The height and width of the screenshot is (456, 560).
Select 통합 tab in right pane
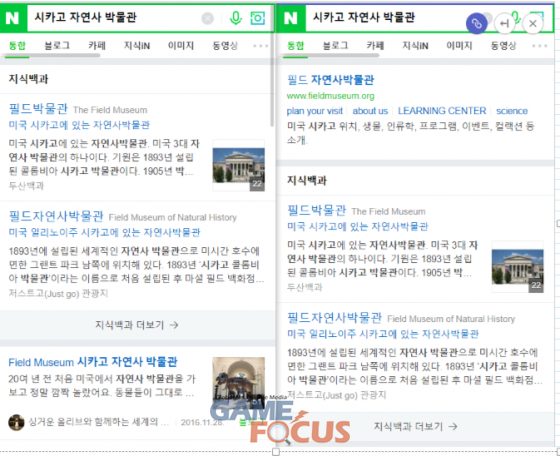pyautogui.click(x=295, y=46)
